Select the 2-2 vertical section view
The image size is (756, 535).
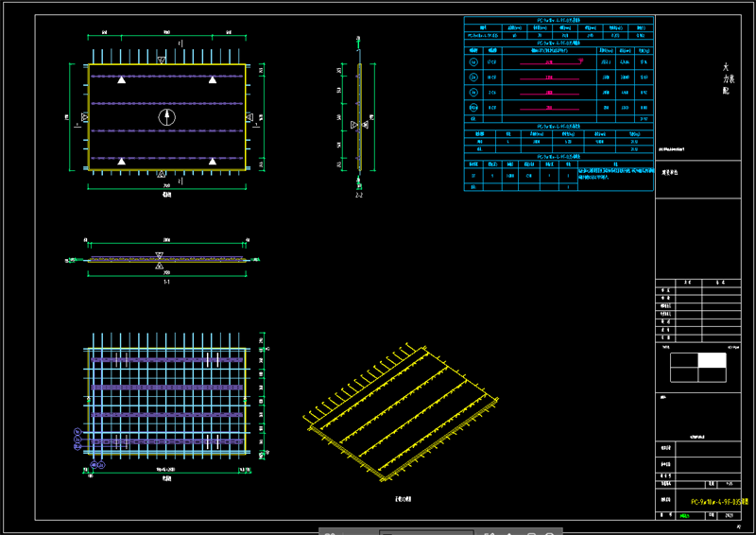click(x=359, y=115)
